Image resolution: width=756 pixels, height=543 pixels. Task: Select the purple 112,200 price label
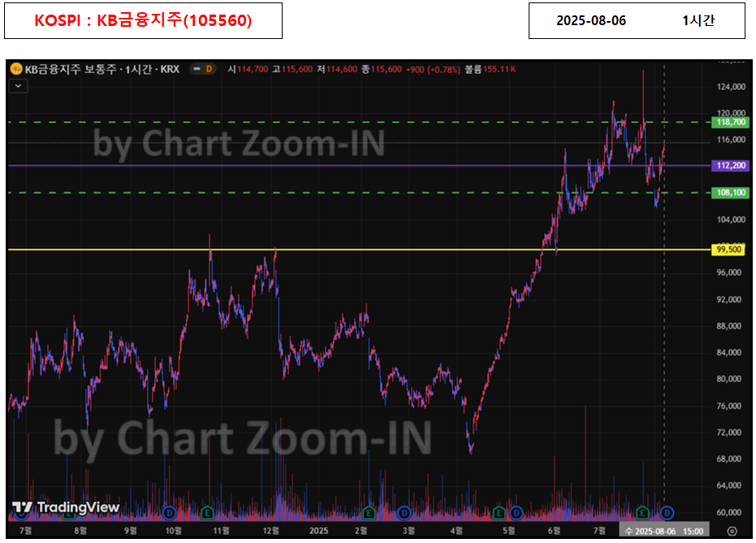[731, 166]
